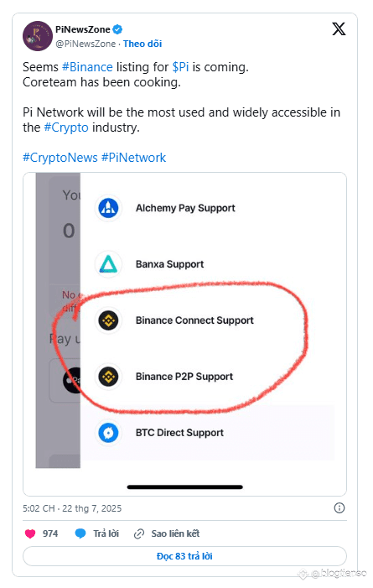Click the X logo icon
The image size is (373, 588).
point(339,29)
